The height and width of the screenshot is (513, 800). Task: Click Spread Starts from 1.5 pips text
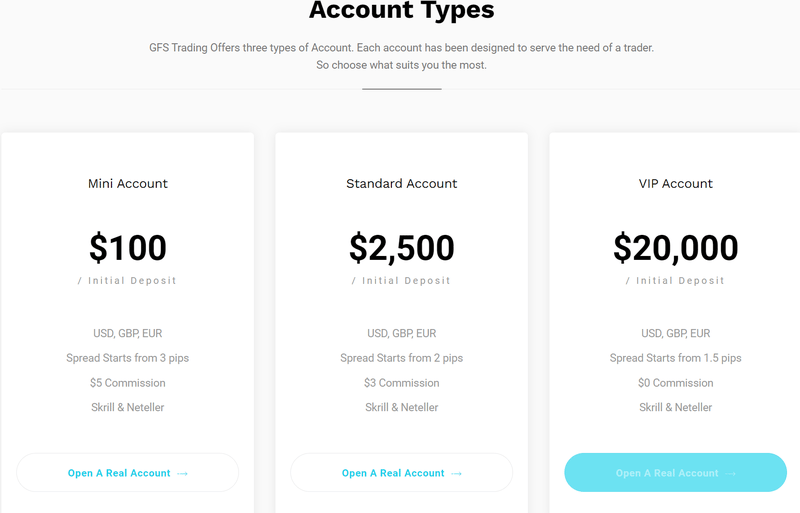[676, 358]
